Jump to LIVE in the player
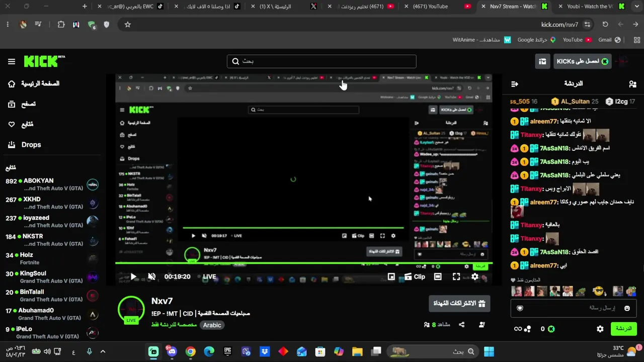 (x=209, y=277)
